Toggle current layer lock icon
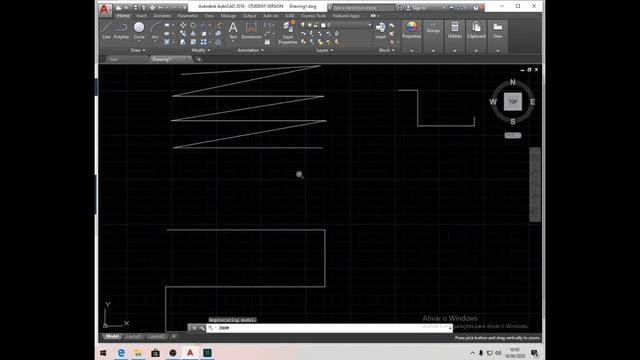 [x=316, y=25]
